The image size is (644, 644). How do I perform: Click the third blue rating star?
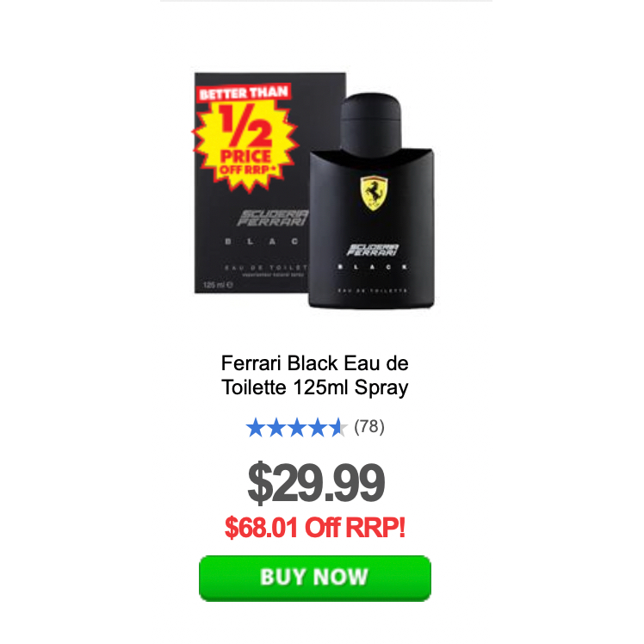296,427
